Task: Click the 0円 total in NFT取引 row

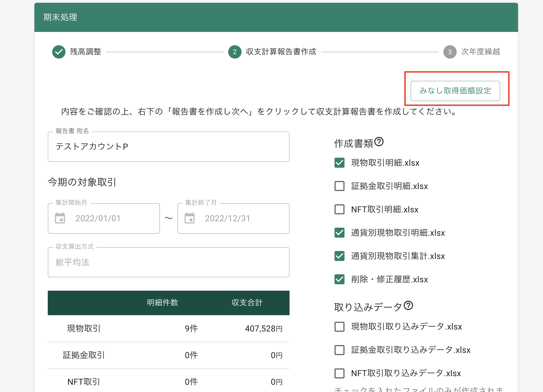Action: [x=276, y=382]
